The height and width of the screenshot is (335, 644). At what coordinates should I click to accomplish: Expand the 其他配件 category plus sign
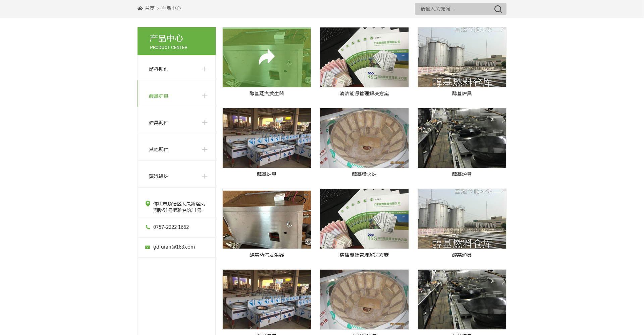[x=205, y=149]
